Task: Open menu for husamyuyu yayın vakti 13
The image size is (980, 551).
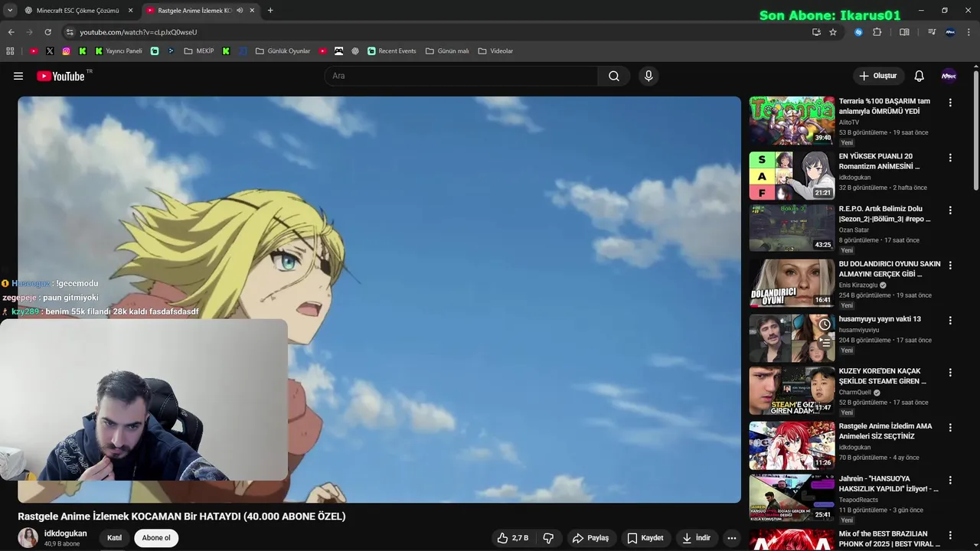Action: point(950,321)
